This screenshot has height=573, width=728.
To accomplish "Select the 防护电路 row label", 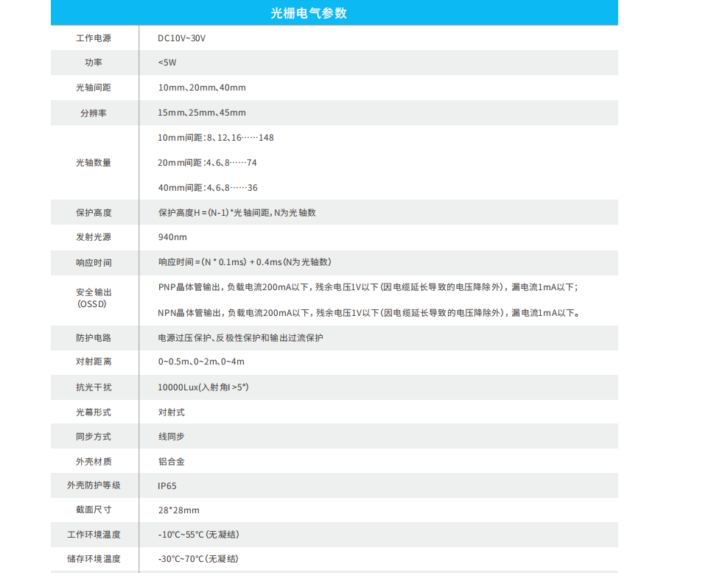I will tap(94, 338).
